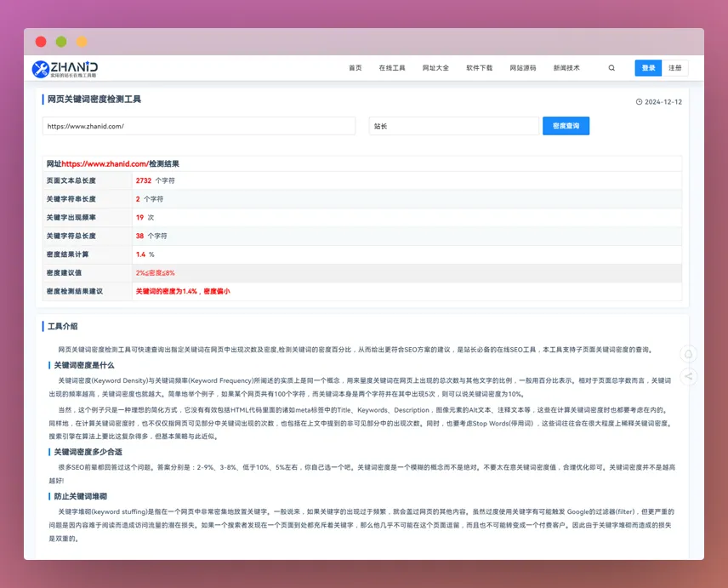Click the 登录 login button

[647, 67]
